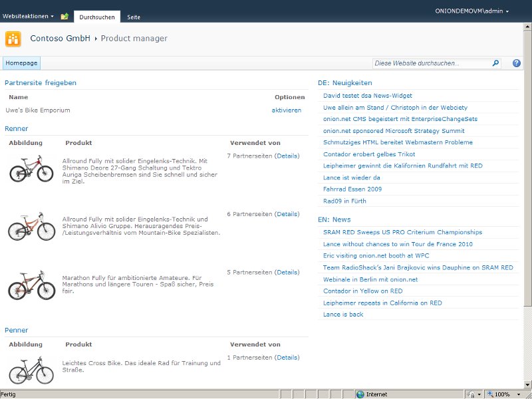The width and height of the screenshot is (532, 399).
Task: Click aktivieren for Uwe's Bike Emporium
Action: click(286, 110)
